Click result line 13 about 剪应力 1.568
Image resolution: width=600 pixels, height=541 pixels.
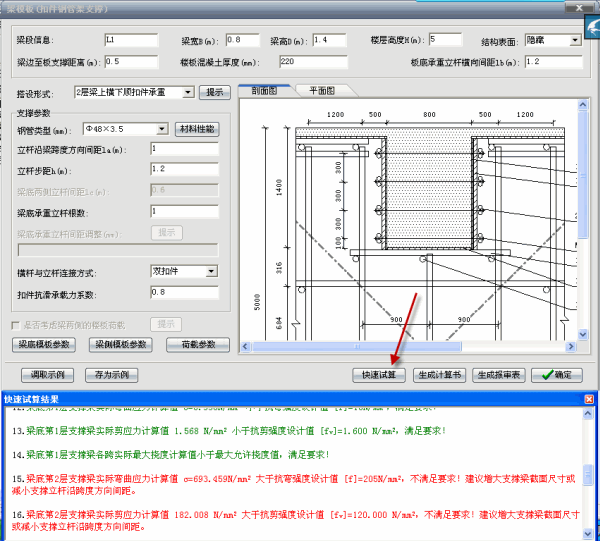pyautogui.click(x=229, y=431)
